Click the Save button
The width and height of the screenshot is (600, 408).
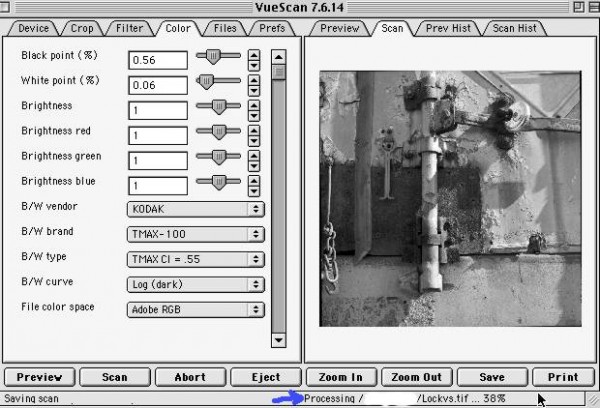[492, 377]
